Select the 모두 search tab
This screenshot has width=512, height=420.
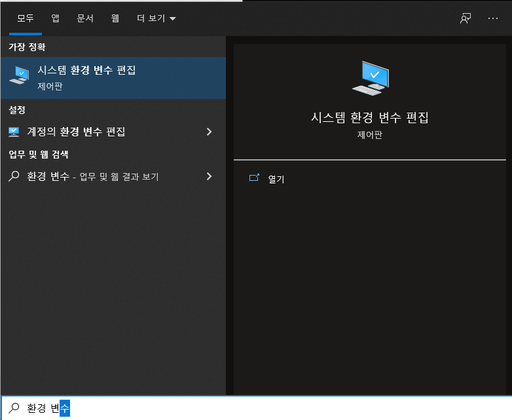26,18
